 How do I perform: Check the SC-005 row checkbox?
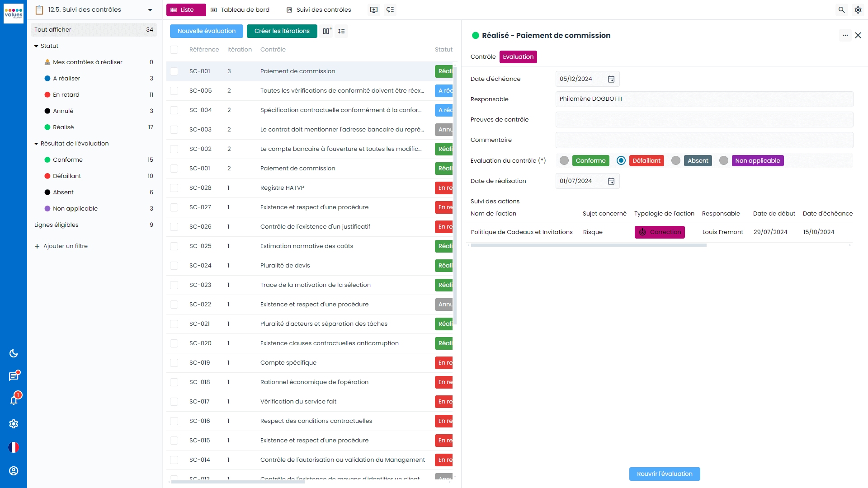click(174, 91)
